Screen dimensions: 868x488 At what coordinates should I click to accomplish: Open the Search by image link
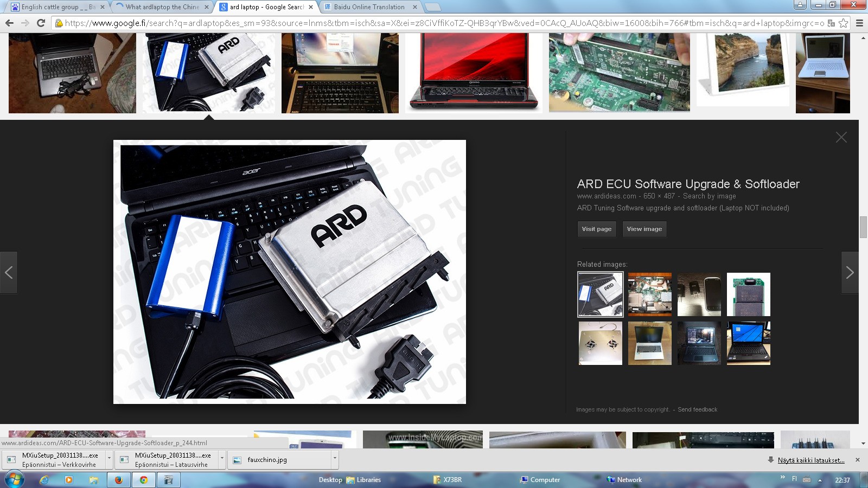coord(710,196)
